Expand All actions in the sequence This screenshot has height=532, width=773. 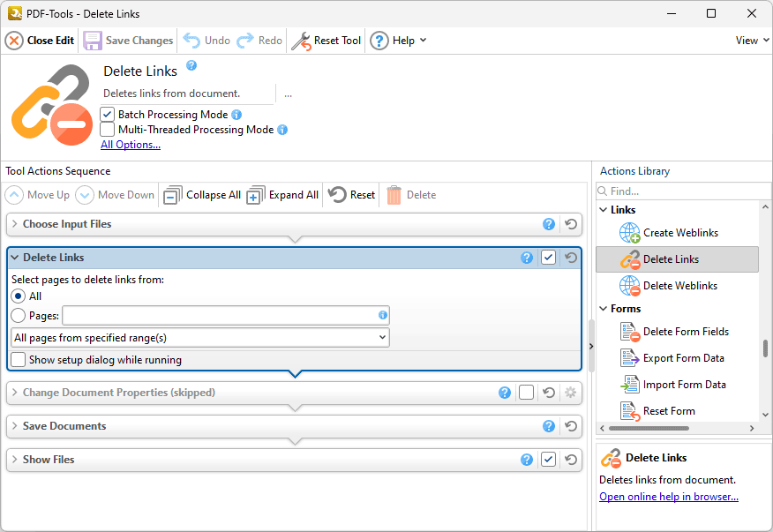tap(282, 195)
